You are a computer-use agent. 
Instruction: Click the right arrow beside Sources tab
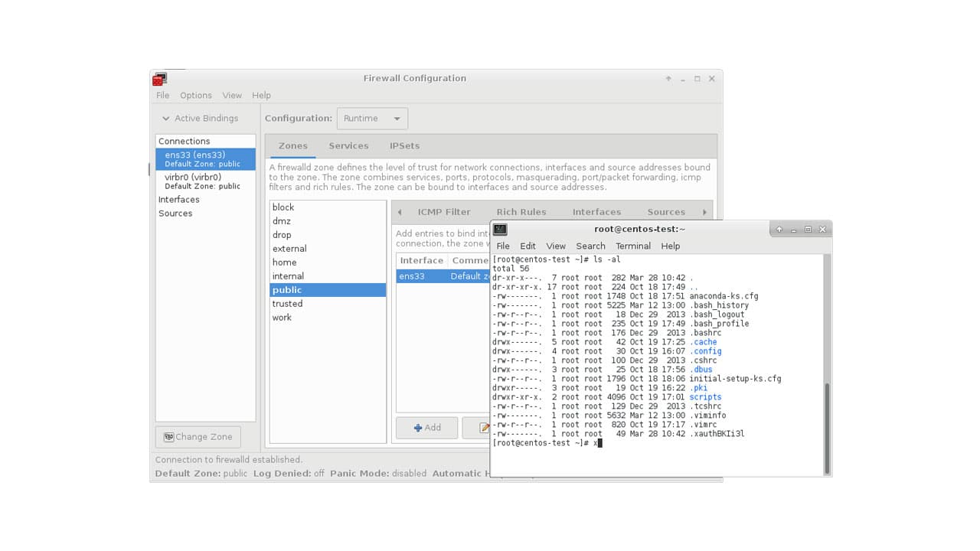704,211
